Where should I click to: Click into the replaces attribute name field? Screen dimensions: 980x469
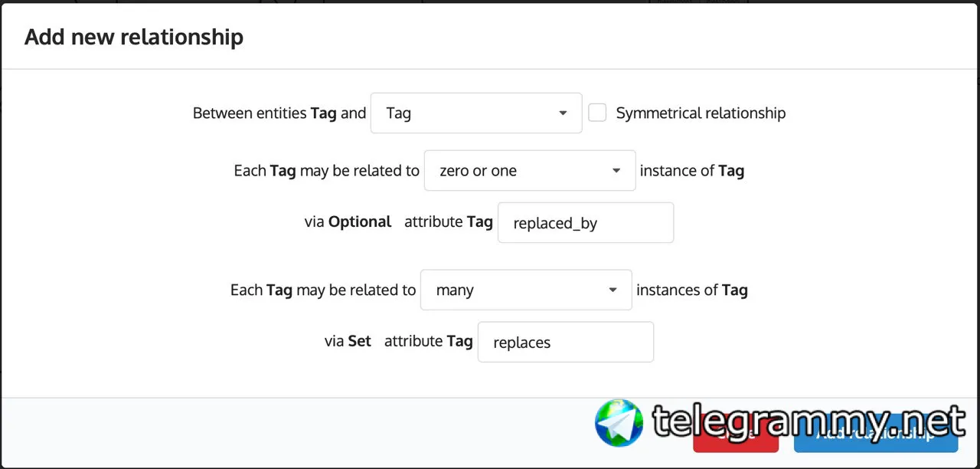coord(565,343)
